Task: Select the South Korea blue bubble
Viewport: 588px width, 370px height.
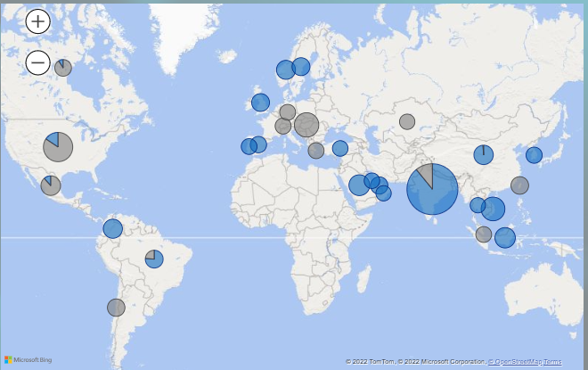Action: pos(534,155)
